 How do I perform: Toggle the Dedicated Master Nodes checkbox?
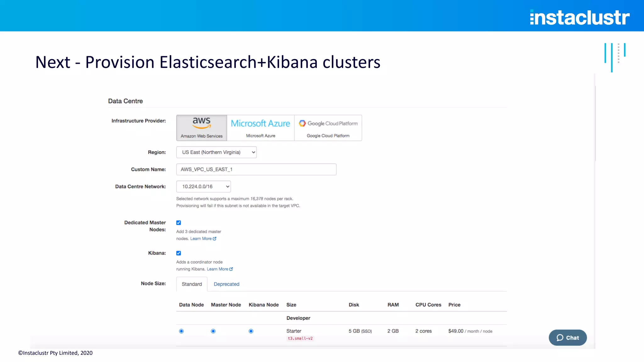pyautogui.click(x=179, y=223)
